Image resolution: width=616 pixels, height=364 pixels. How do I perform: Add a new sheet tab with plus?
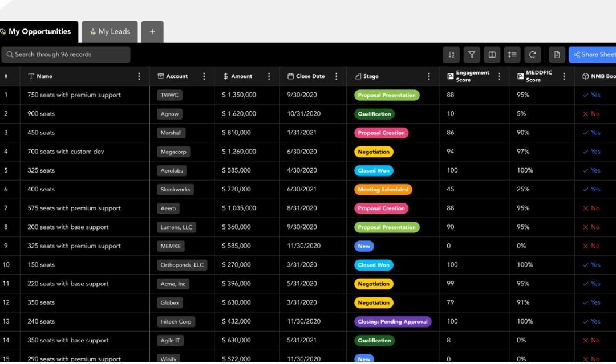(x=152, y=31)
